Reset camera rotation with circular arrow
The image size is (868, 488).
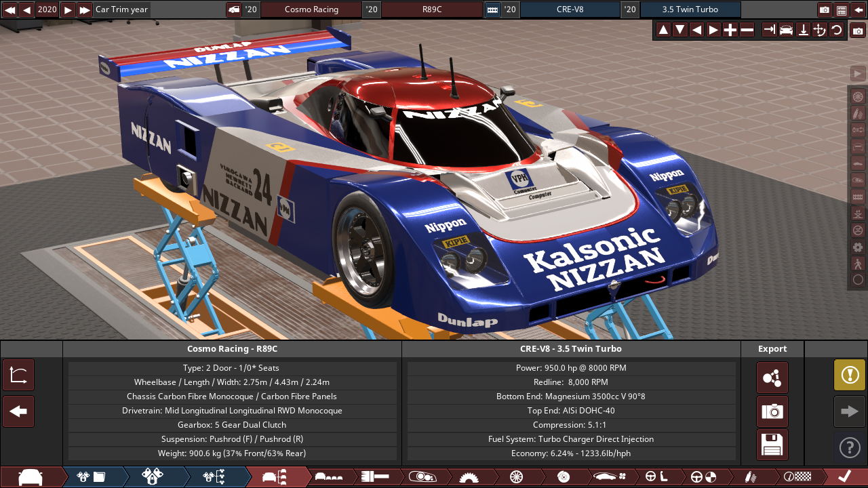tap(836, 30)
